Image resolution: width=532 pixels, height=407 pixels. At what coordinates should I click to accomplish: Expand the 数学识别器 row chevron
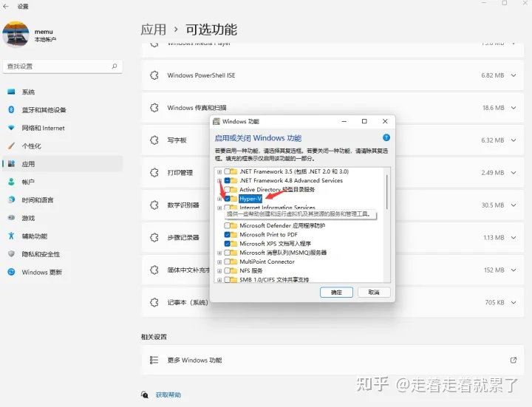click(x=514, y=205)
